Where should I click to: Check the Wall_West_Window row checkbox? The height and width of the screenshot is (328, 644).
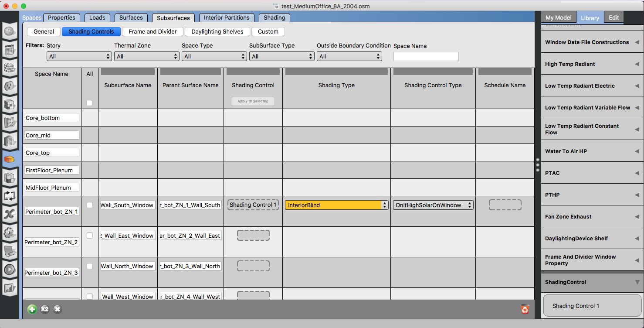pyautogui.click(x=90, y=297)
